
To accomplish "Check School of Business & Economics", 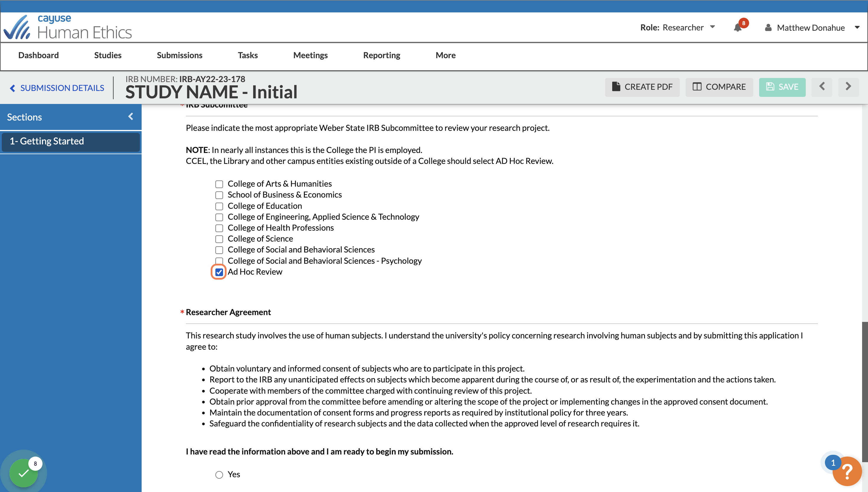I will (219, 195).
